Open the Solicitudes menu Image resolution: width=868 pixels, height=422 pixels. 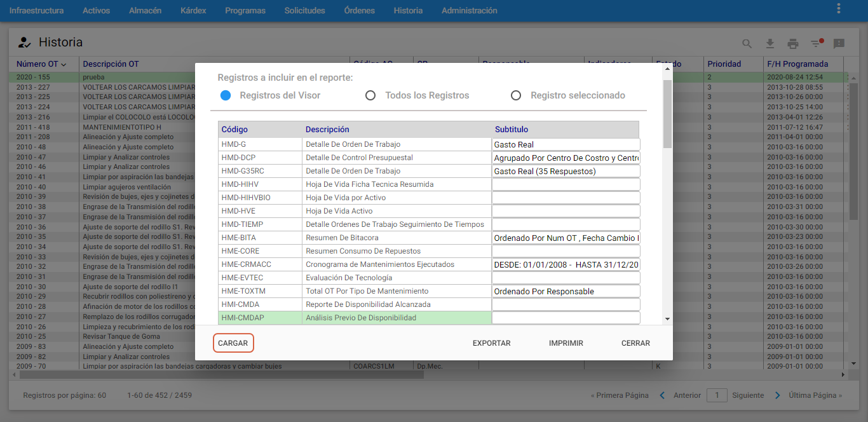click(304, 11)
